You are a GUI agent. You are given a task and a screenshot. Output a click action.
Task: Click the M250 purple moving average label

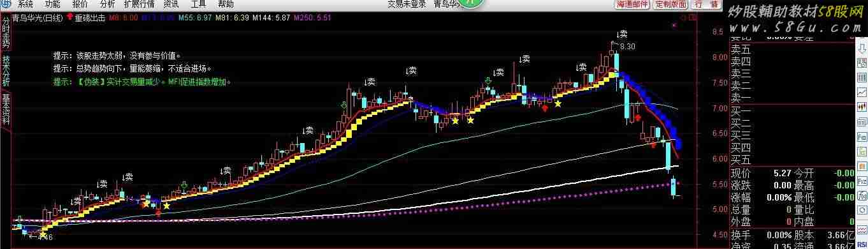[312, 18]
